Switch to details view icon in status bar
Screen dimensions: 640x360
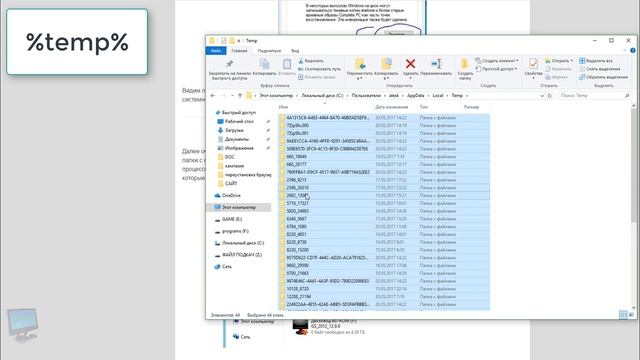(623, 315)
